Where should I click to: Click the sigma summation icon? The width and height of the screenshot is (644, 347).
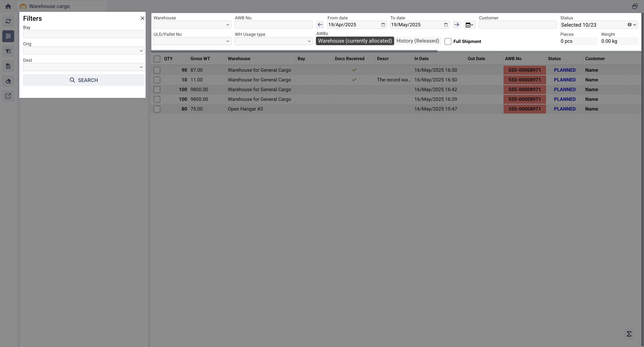[x=629, y=334]
